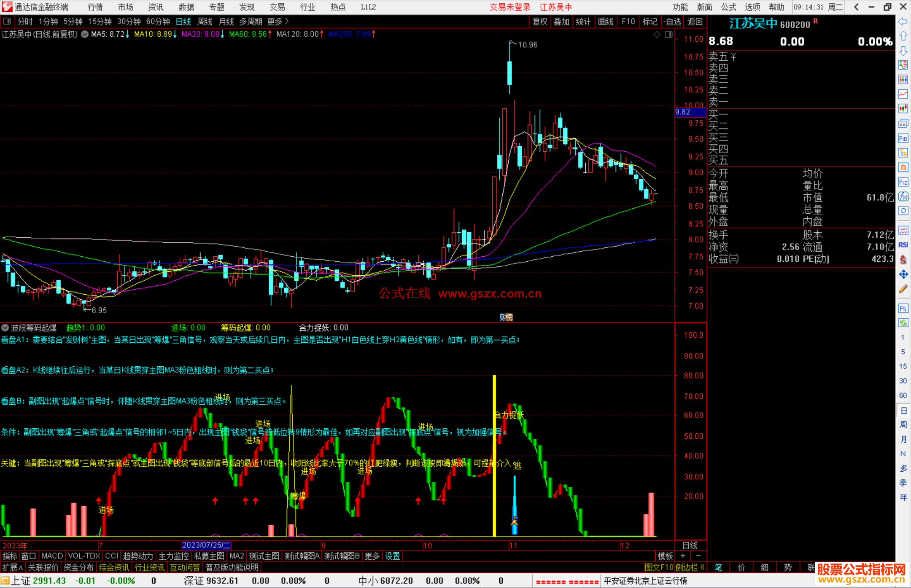Image resolution: width=911 pixels, height=588 pixels.
Task: Open the 公式 menu
Action: coord(728,7)
